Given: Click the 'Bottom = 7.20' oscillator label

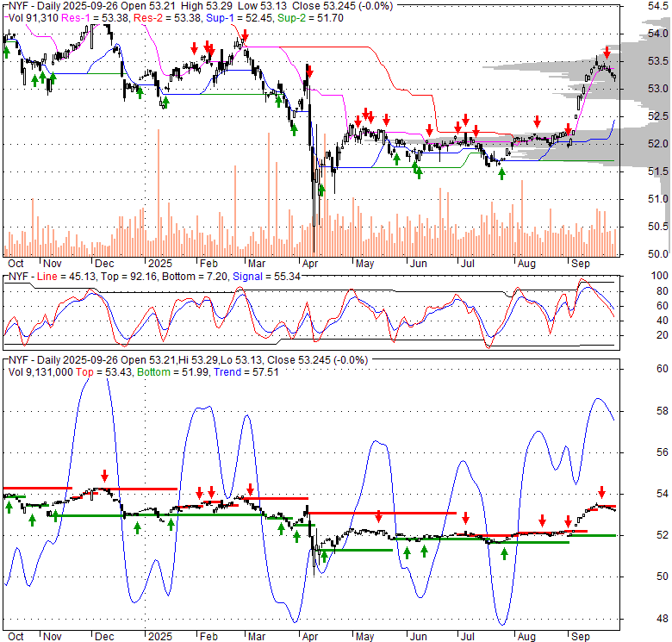Looking at the screenshot, I should [x=195, y=277].
